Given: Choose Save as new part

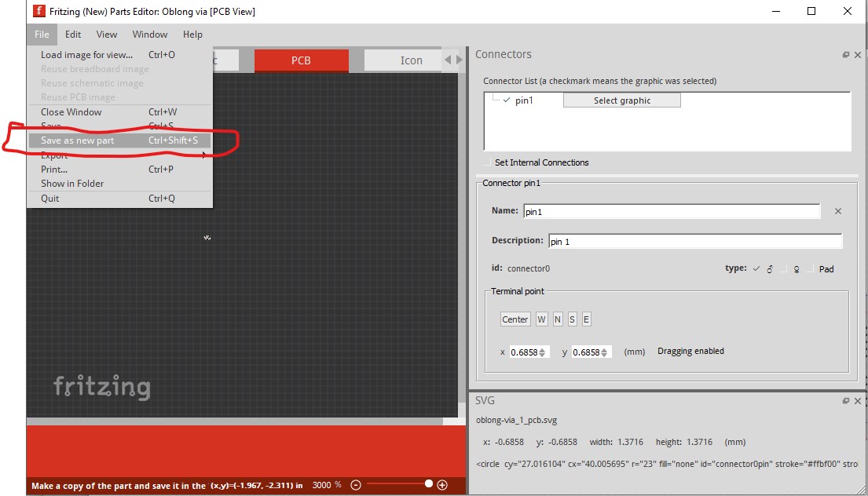Looking at the screenshot, I should point(119,140).
